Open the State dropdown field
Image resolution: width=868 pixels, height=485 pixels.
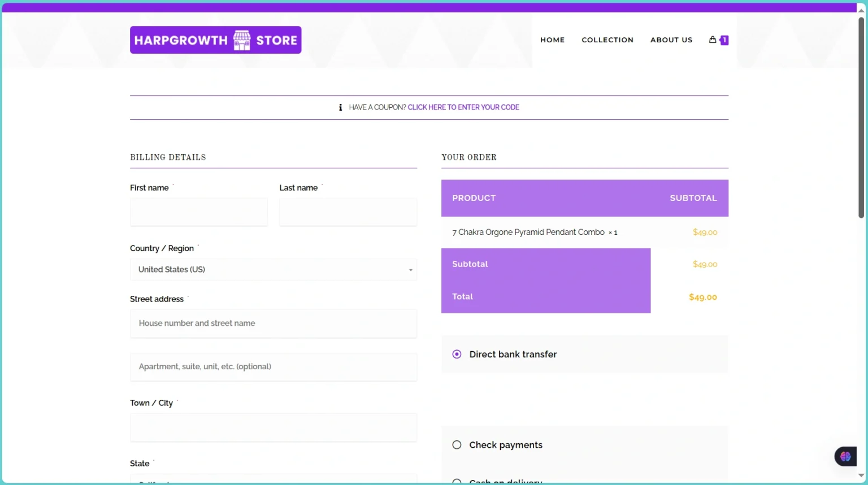coord(273,479)
